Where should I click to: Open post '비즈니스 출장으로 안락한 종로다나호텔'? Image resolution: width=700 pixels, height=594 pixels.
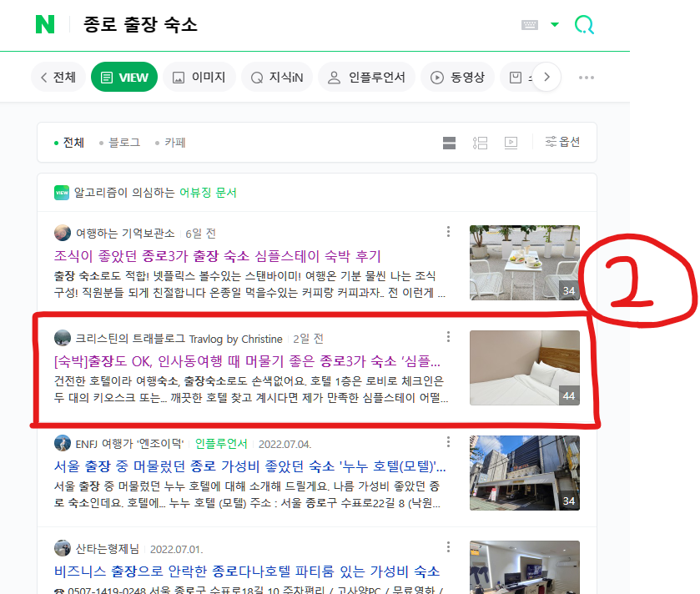(x=247, y=571)
